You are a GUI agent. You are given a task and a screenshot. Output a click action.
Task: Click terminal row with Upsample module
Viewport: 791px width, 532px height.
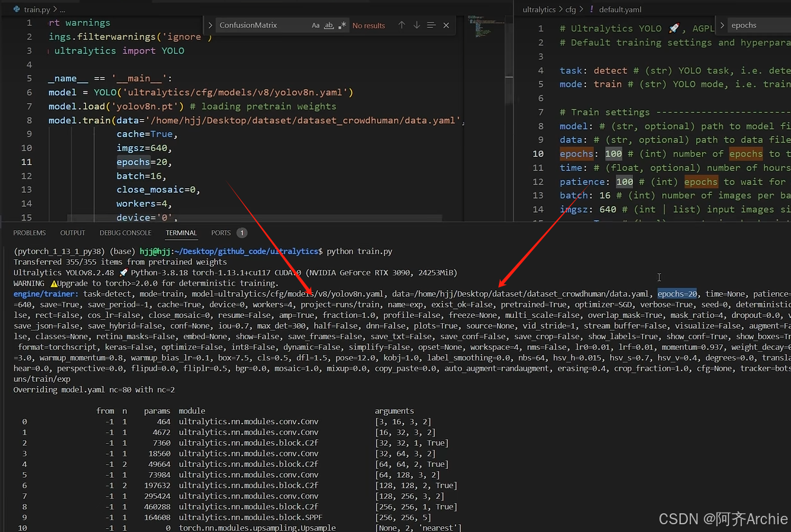[x=239, y=527]
